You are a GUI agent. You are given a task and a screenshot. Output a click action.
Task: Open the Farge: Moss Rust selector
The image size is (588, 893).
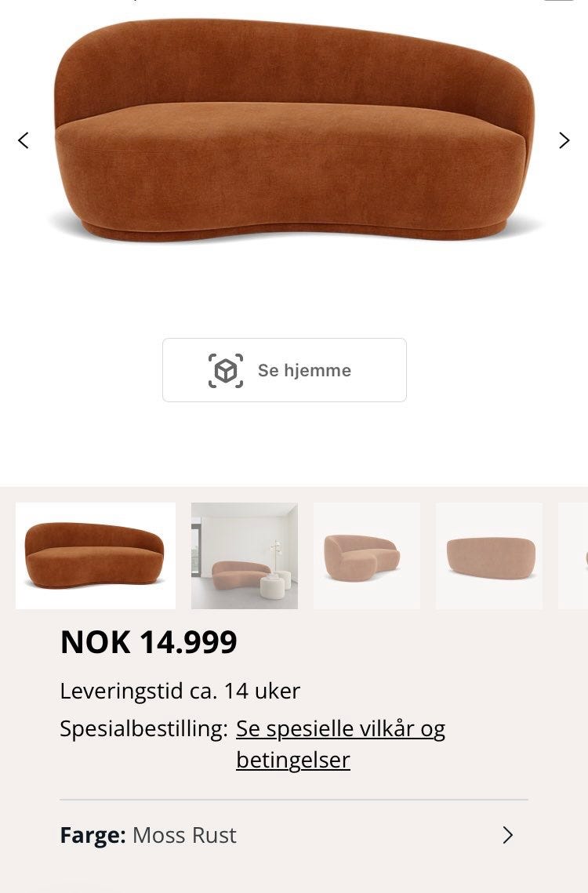(x=293, y=835)
